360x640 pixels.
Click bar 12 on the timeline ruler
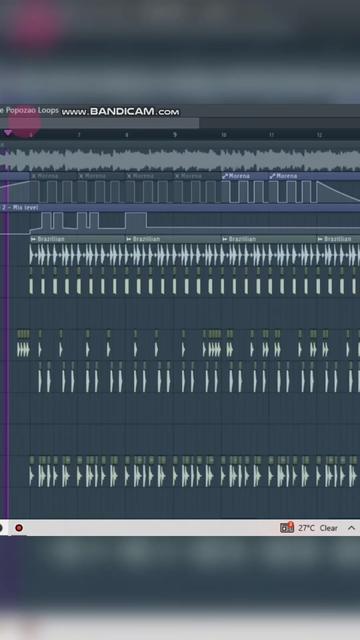(x=319, y=135)
